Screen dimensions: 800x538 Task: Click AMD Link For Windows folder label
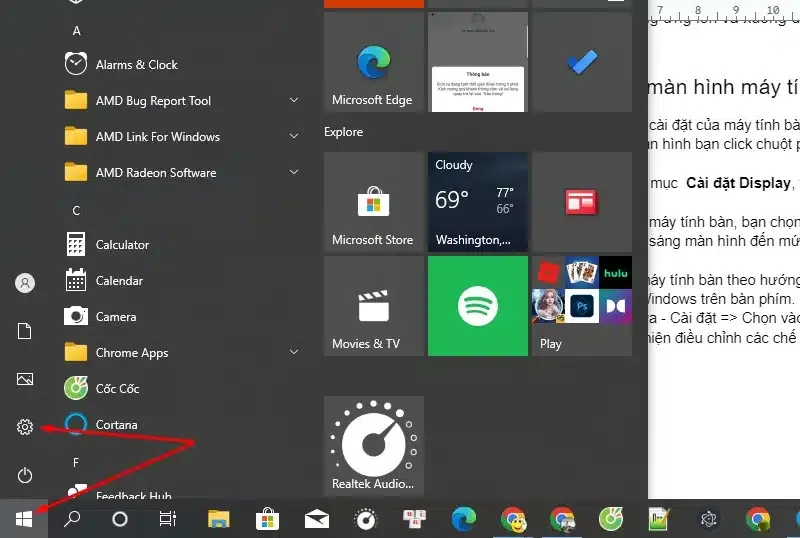coord(158,137)
